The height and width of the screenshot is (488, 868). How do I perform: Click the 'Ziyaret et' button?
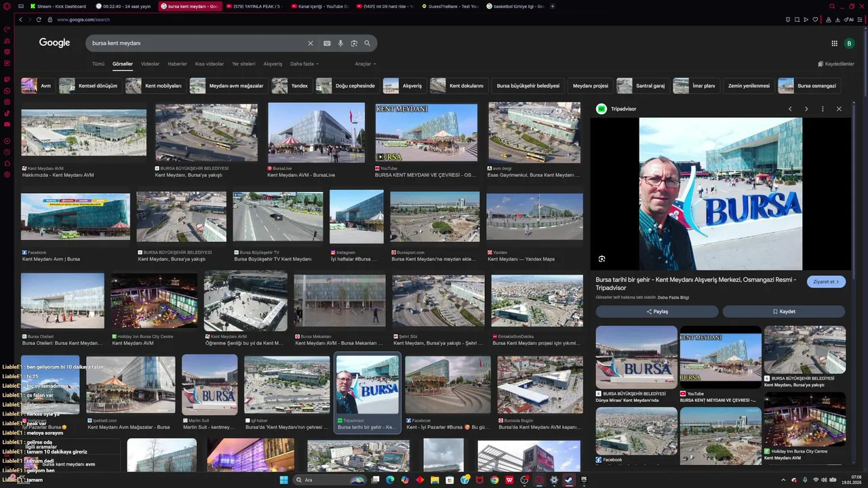pyautogui.click(x=826, y=282)
